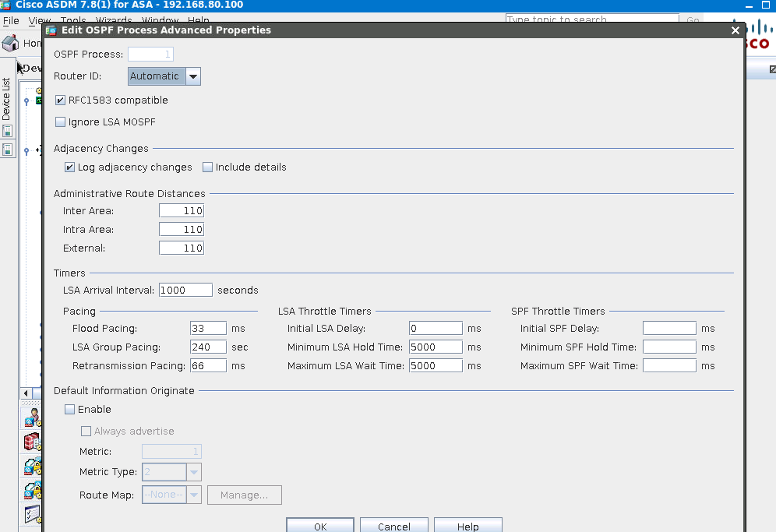The width and height of the screenshot is (776, 532).
Task: Click the dialog title bar icon
Action: pyautogui.click(x=51, y=30)
